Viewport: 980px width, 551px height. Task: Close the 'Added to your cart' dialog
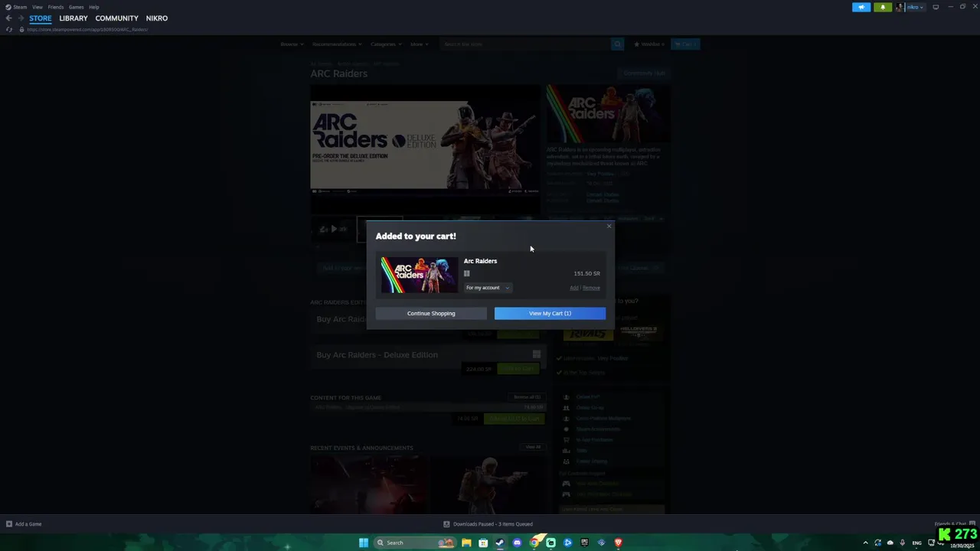tap(609, 226)
